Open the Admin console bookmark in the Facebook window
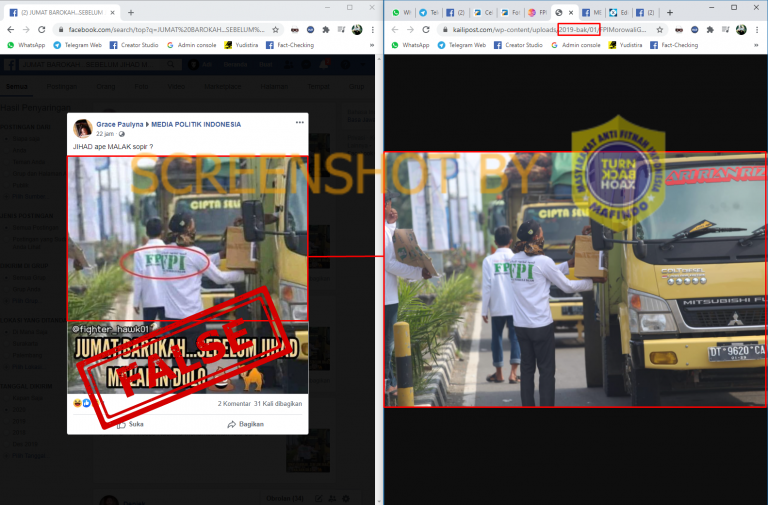 click(x=191, y=45)
